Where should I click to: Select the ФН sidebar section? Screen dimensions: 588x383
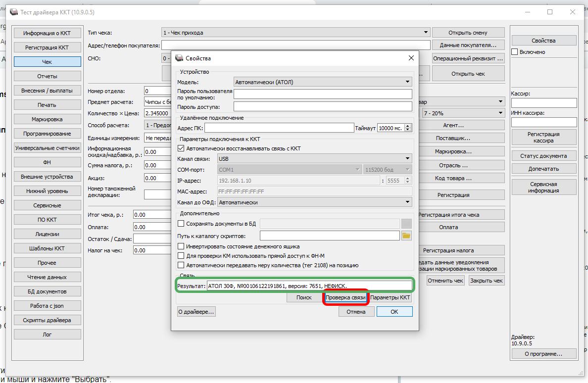47,162
